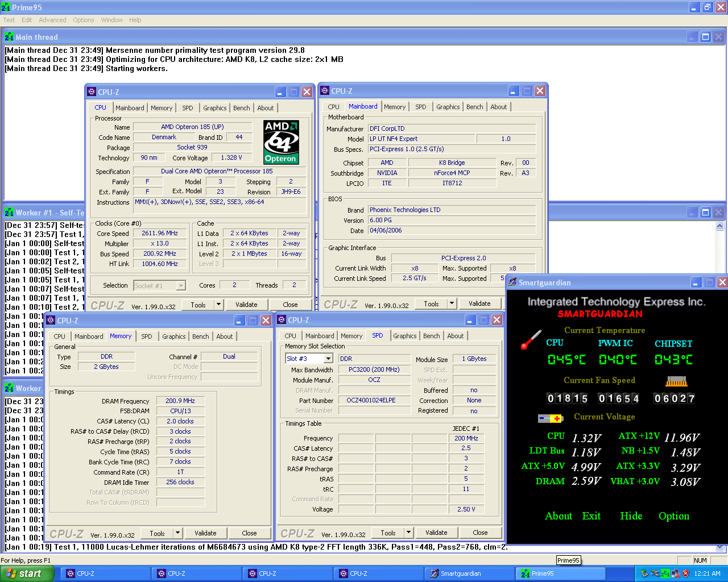The image size is (728, 582).
Task: Click the NUM indicator in Prime95 status bar
Action: tap(700, 560)
